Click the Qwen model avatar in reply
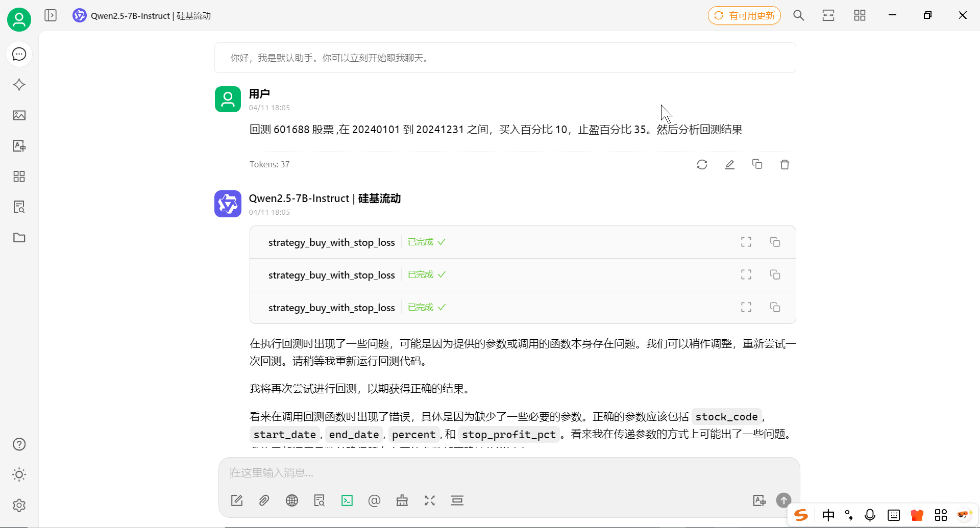Image resolution: width=980 pixels, height=528 pixels. pos(228,204)
